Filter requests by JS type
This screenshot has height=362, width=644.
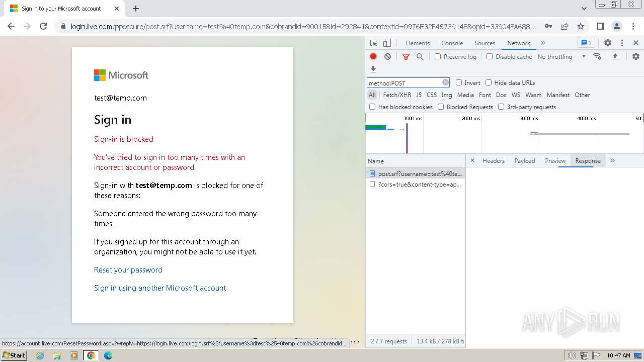tap(419, 95)
